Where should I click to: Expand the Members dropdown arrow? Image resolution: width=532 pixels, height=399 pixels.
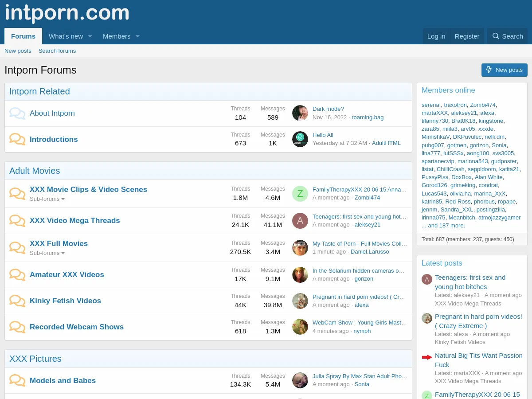137,36
